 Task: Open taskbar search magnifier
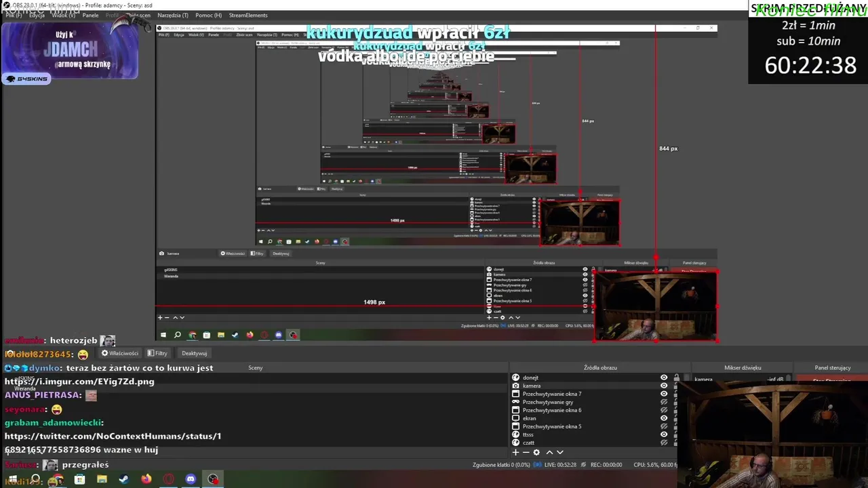(x=35, y=479)
